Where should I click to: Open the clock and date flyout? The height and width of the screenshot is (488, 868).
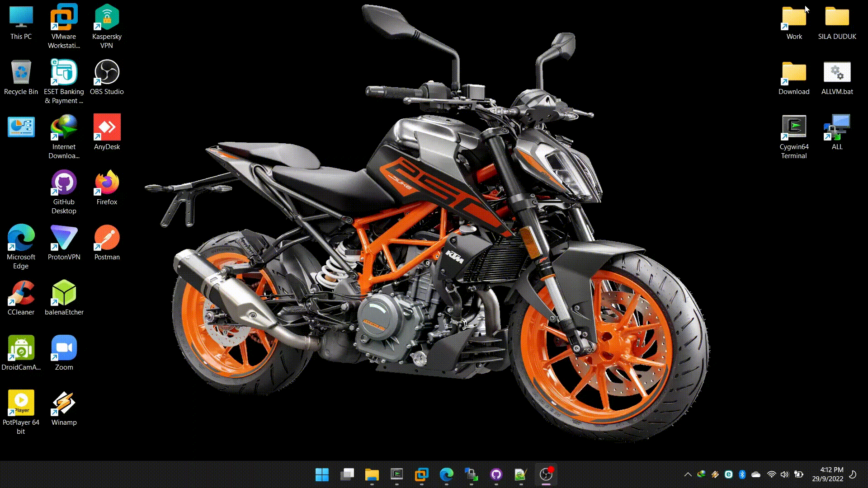pyautogui.click(x=827, y=474)
